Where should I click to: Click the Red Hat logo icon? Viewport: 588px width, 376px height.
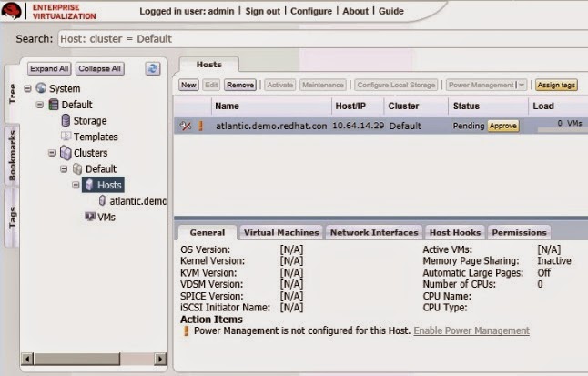click(x=11, y=11)
